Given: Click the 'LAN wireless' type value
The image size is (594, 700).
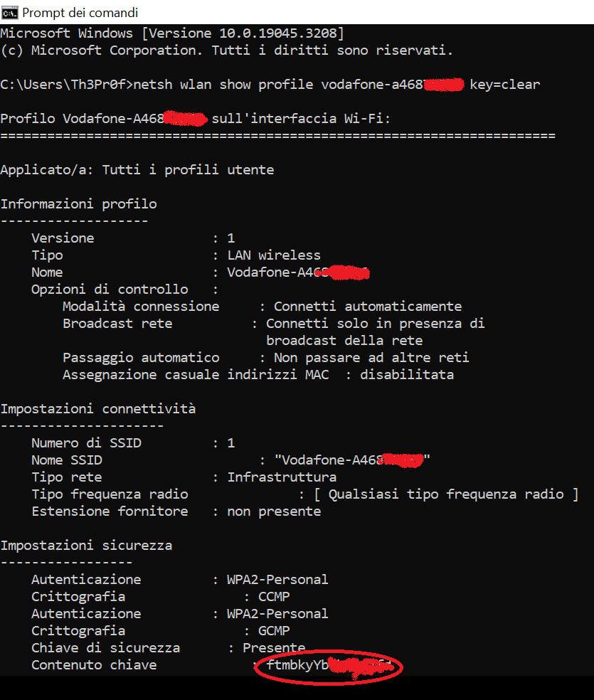Looking at the screenshot, I should [x=274, y=255].
